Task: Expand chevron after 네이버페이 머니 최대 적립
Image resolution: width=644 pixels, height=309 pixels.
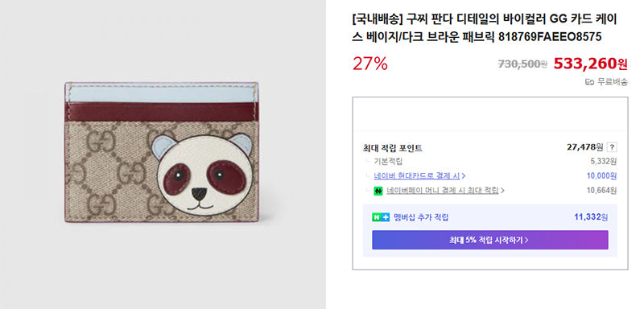Action: click(x=502, y=191)
